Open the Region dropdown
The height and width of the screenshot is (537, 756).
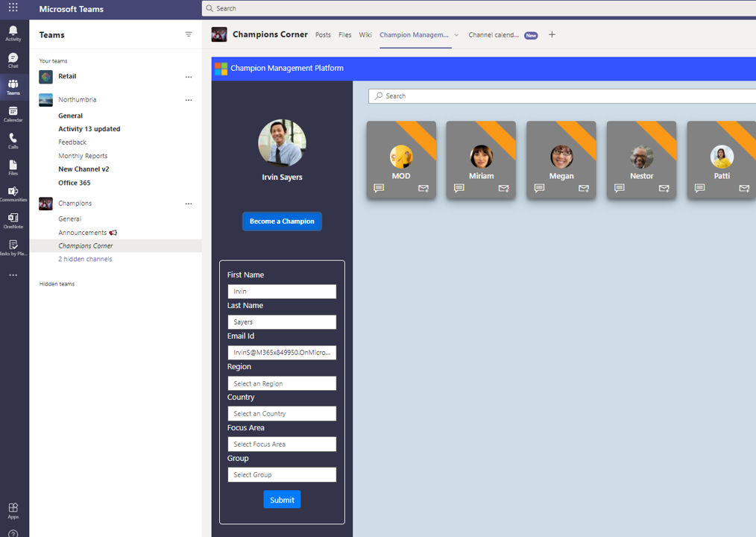click(282, 383)
